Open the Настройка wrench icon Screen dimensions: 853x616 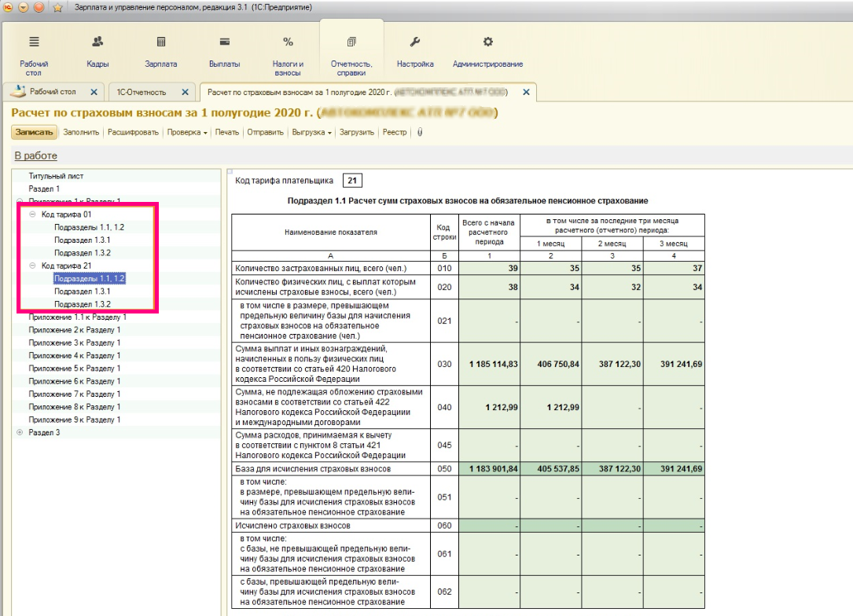tap(415, 42)
